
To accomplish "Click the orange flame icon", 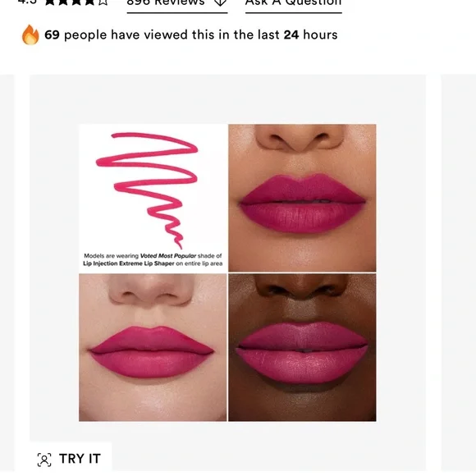I will tap(30, 34).
